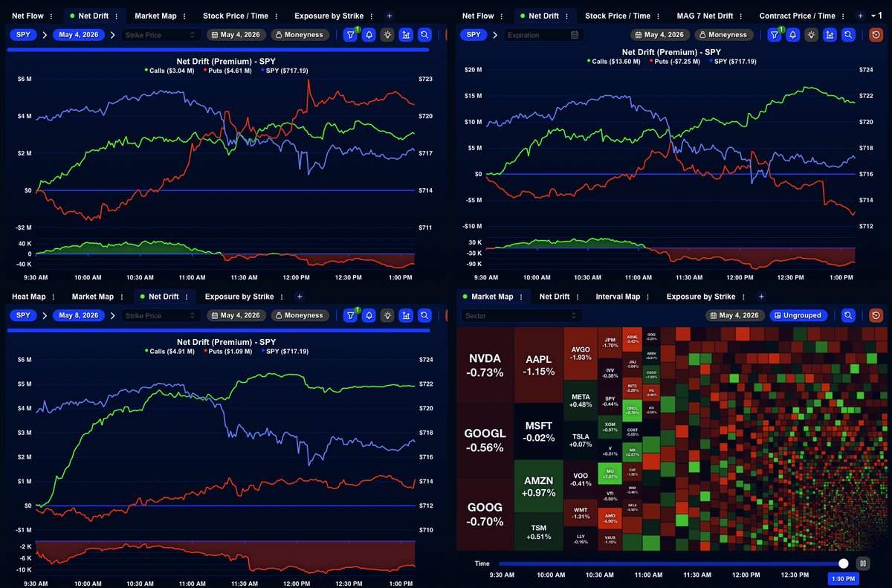
Task: Toggle Calls ($3.04 M) legend series
Action: (169, 71)
